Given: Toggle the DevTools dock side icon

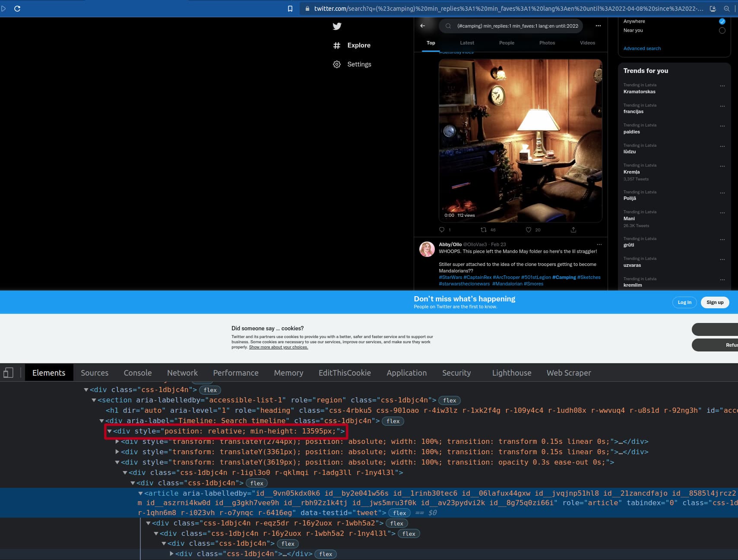Looking at the screenshot, I should (x=8, y=373).
